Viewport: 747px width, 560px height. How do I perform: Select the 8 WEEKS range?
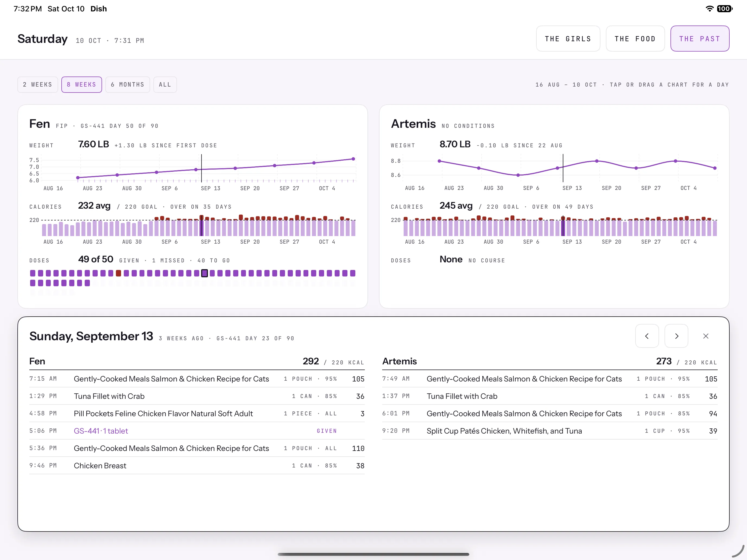(81, 84)
